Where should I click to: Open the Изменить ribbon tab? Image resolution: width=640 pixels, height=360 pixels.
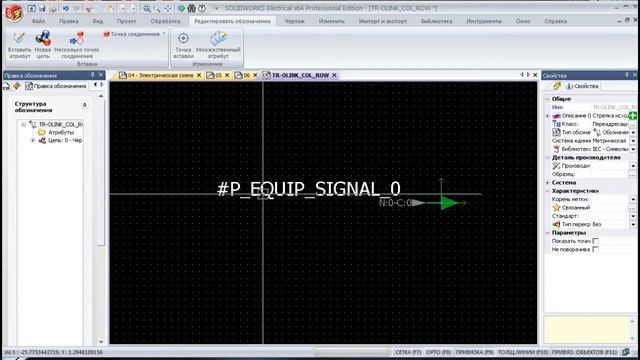331,21
